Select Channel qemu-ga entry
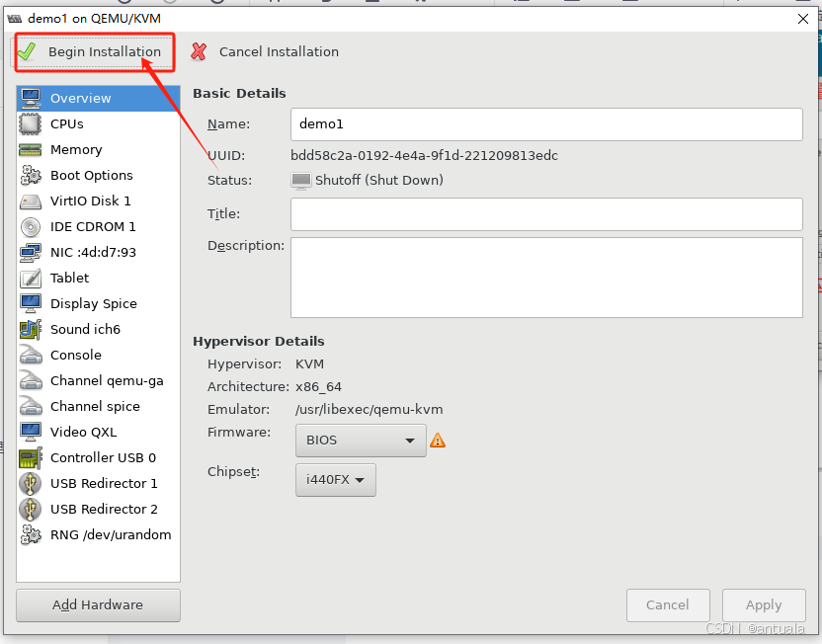The height and width of the screenshot is (644, 822). point(98,380)
